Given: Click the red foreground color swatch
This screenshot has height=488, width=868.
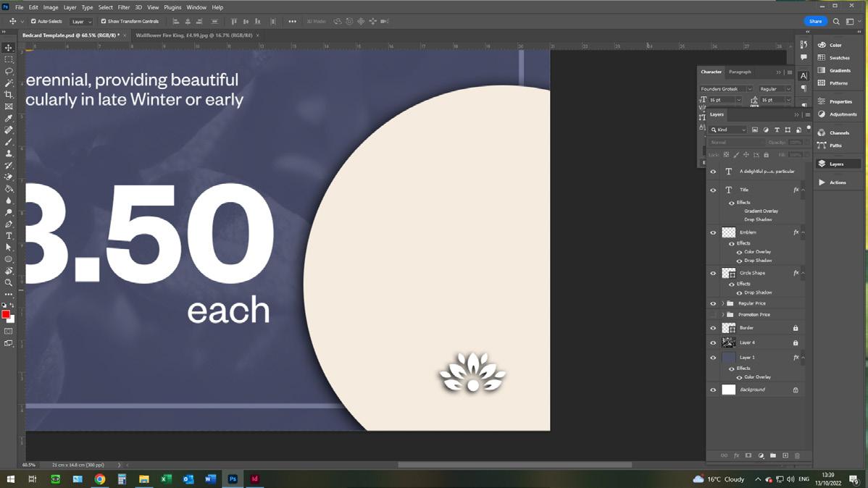Looking at the screenshot, I should [6, 314].
